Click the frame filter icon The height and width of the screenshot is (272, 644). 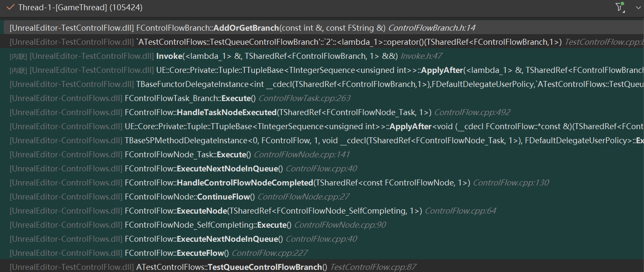tap(619, 7)
